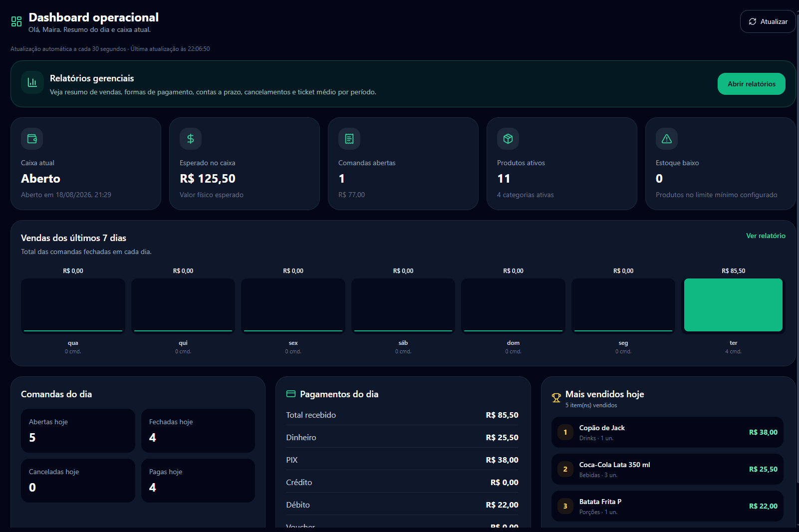Click the green sales bar for ter
The height and width of the screenshot is (532, 799).
point(733,305)
